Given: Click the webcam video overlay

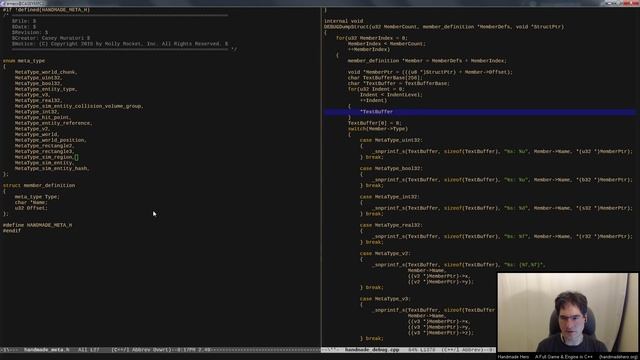Looking at the screenshot, I should pos(568,313).
